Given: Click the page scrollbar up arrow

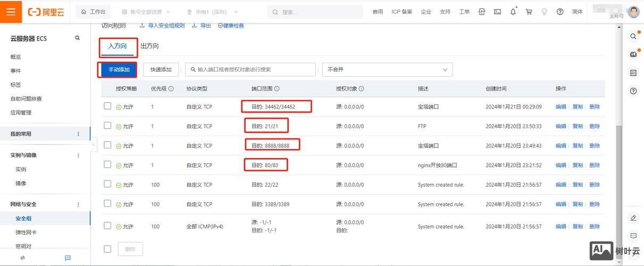Looking at the screenshot, I should [619, 27].
